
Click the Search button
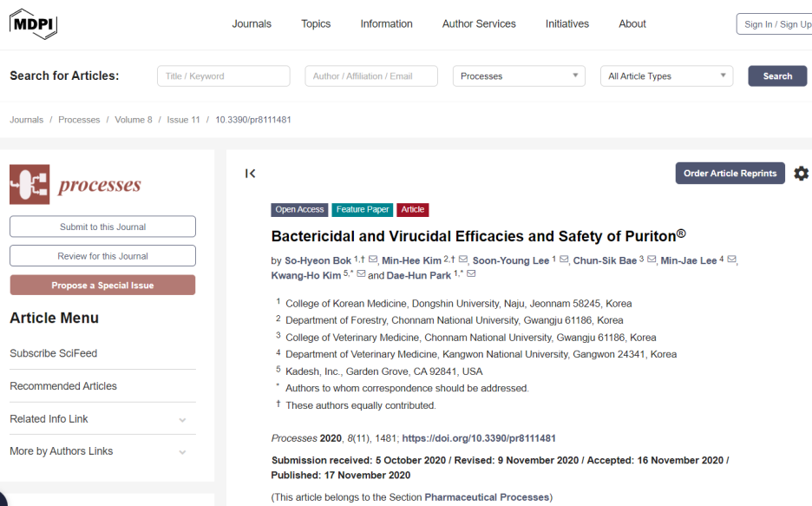point(777,76)
